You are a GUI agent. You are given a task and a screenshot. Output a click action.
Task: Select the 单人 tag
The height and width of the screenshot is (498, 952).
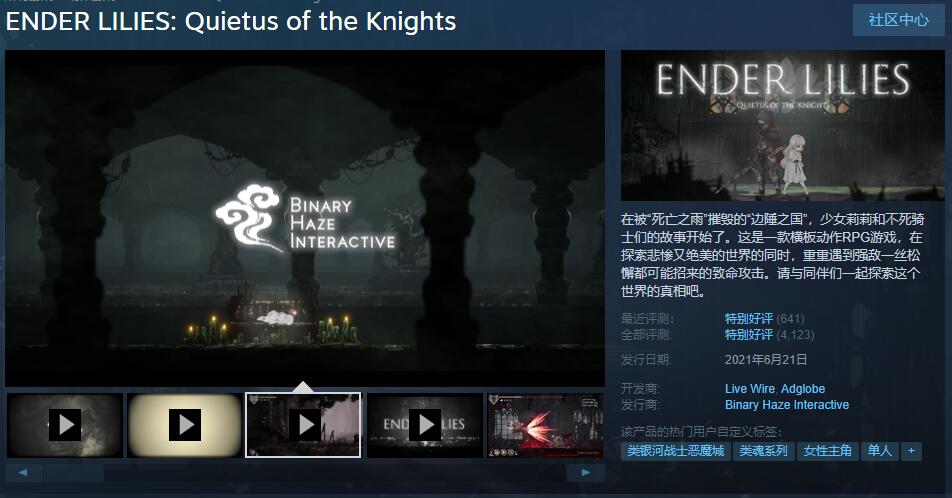coord(880,451)
